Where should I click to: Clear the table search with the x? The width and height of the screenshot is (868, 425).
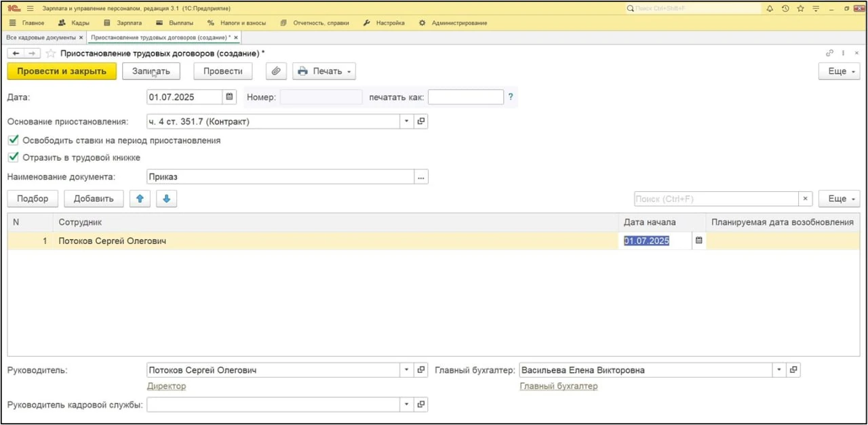coord(806,199)
